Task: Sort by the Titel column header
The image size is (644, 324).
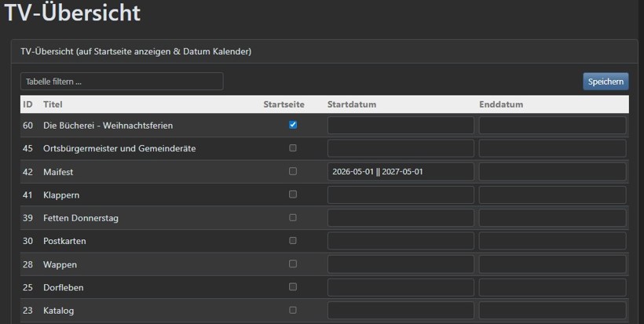Action: coord(53,104)
